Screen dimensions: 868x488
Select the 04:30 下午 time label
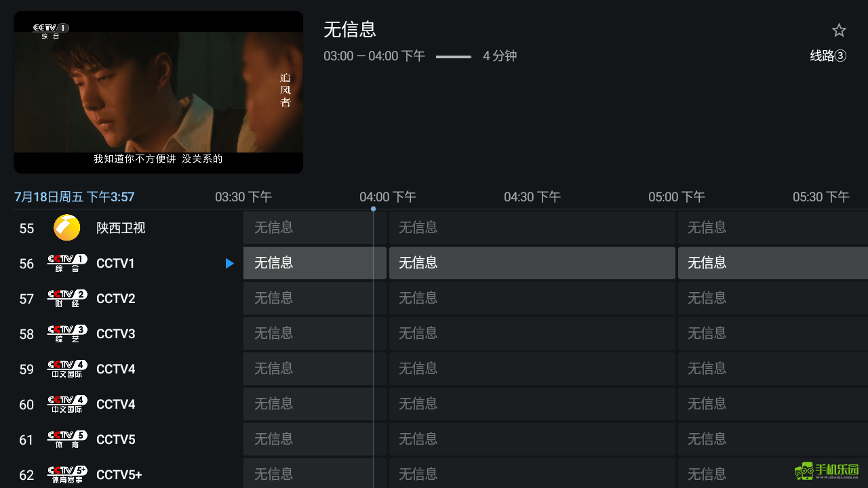532,197
